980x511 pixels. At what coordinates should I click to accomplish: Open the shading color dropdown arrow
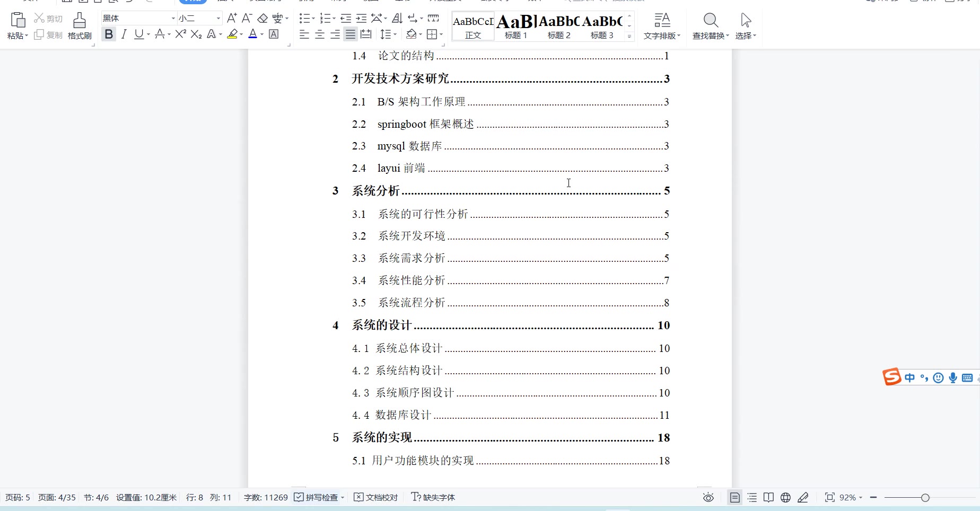(421, 34)
